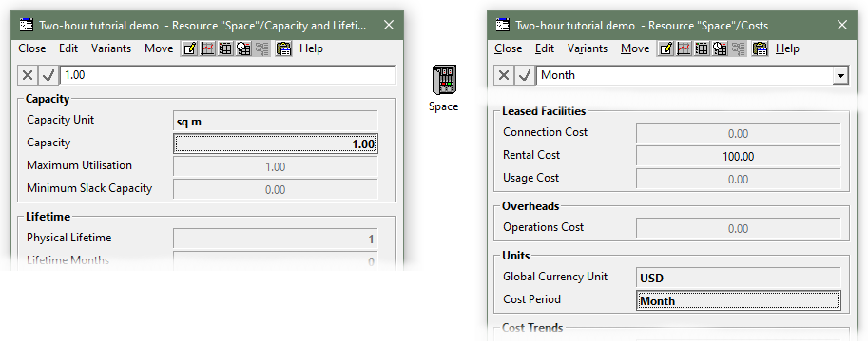
Task: Open Help menu in Costs window
Action: (787, 48)
